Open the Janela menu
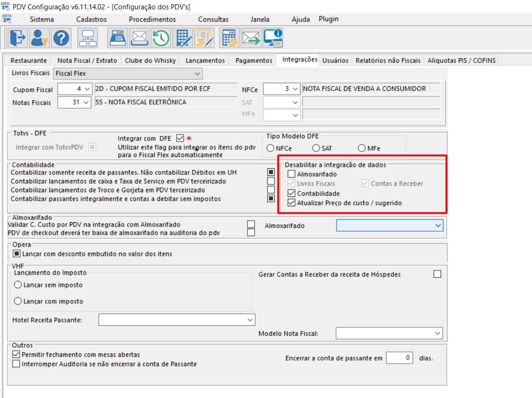Viewport: 532px width, 398px height. click(x=260, y=19)
